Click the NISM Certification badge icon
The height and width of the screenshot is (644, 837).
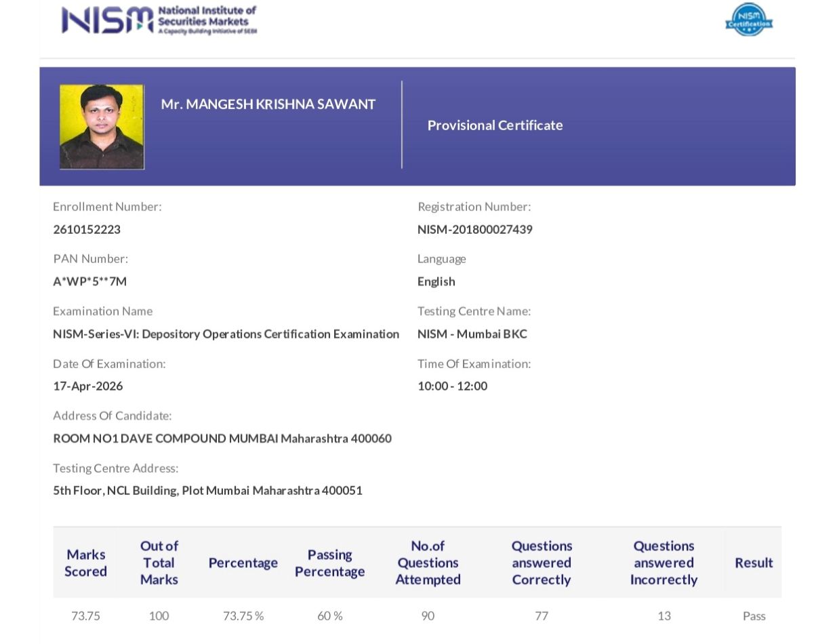pos(749,20)
